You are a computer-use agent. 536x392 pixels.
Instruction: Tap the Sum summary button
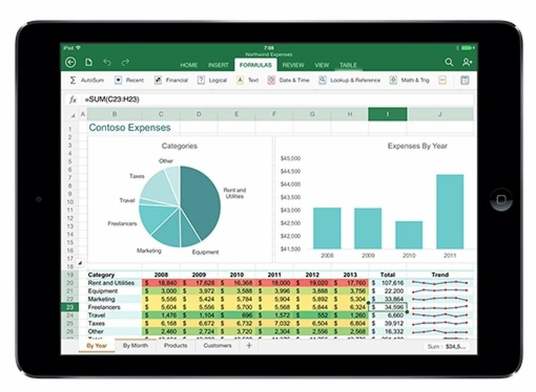click(x=447, y=346)
